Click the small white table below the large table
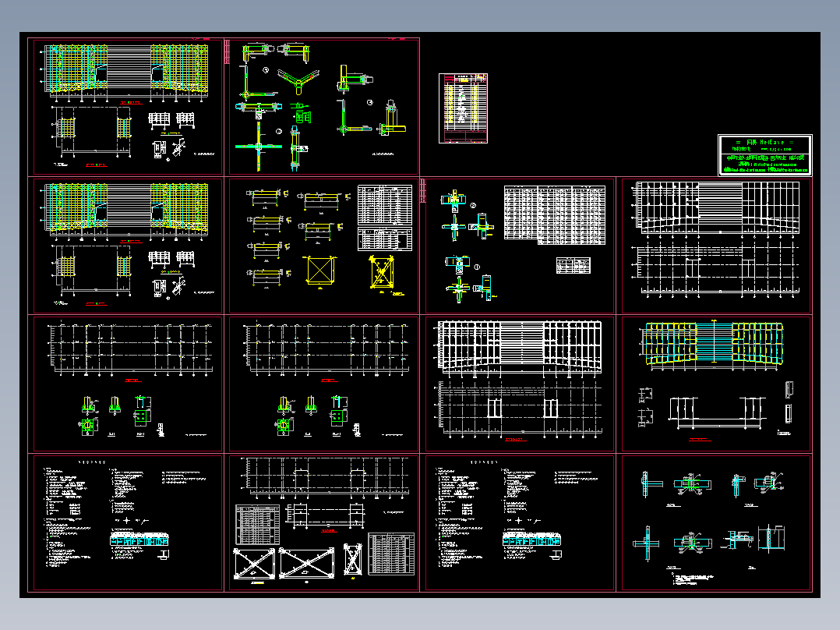840x630 pixels. [x=574, y=265]
